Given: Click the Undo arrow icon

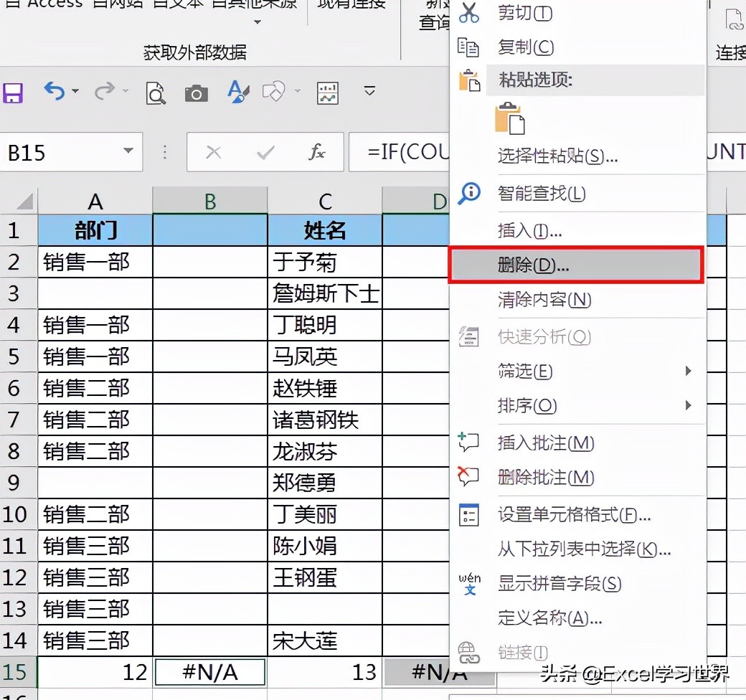Looking at the screenshot, I should coord(55,91).
